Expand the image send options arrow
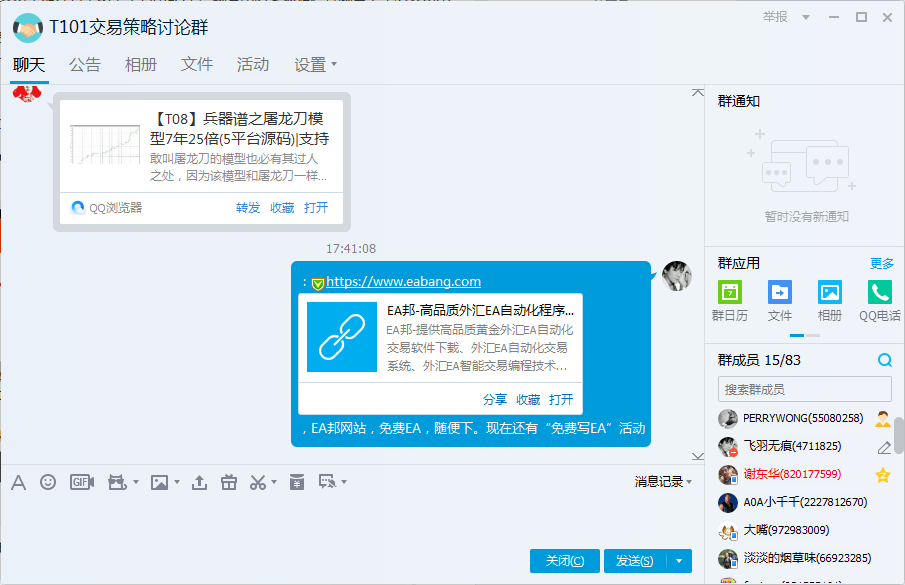The image size is (905, 585). tap(177, 482)
